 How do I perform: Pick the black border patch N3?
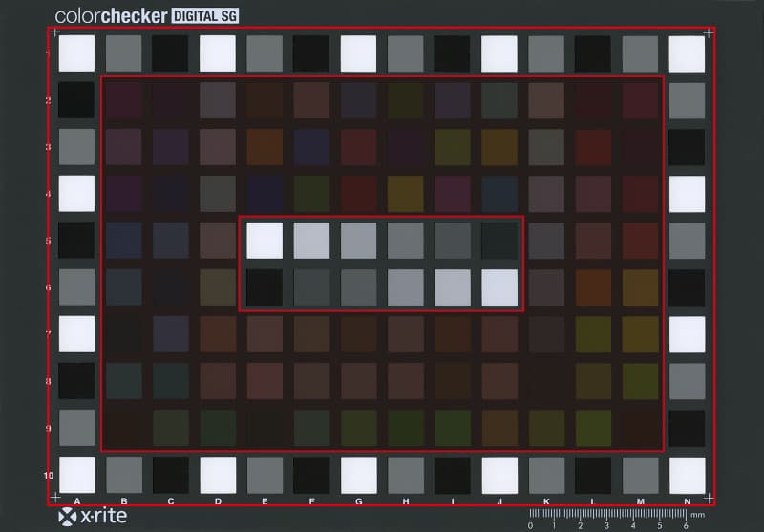[687, 147]
